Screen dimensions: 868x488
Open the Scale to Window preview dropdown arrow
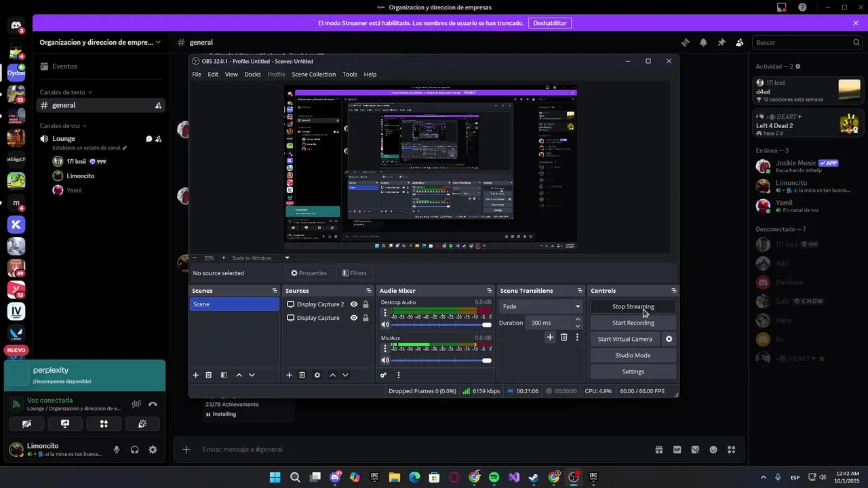287,258
